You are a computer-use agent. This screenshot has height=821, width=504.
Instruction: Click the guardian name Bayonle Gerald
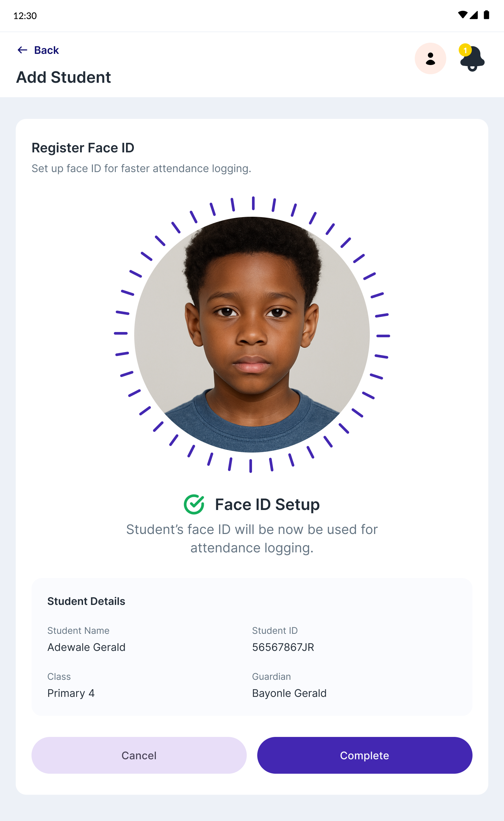coord(289,693)
